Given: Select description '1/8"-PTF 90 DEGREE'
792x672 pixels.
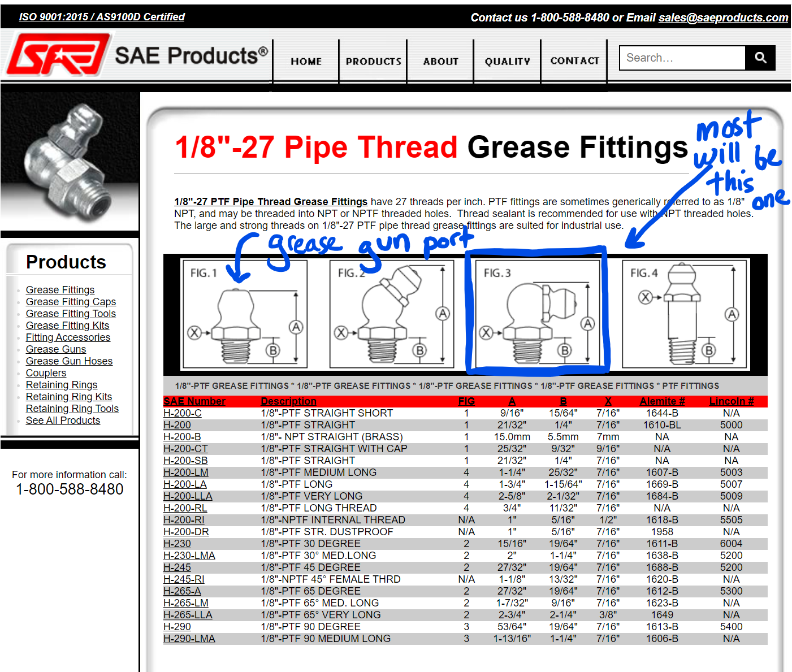Looking at the screenshot, I should [x=310, y=627].
